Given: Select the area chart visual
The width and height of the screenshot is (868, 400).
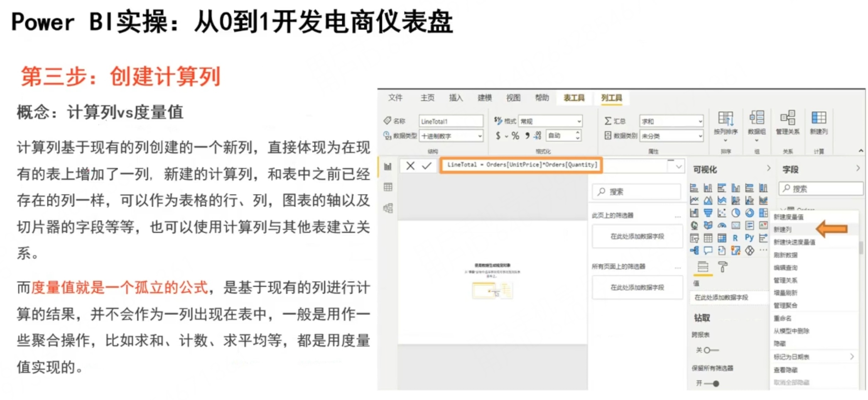Looking at the screenshot, I should coord(708,200).
